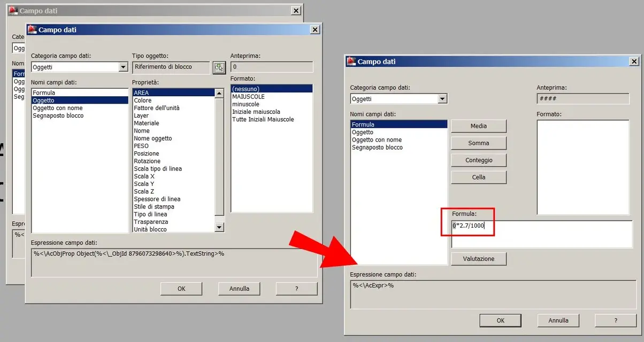Click expression field in middle dialog
The image size is (644, 342).
174,262
